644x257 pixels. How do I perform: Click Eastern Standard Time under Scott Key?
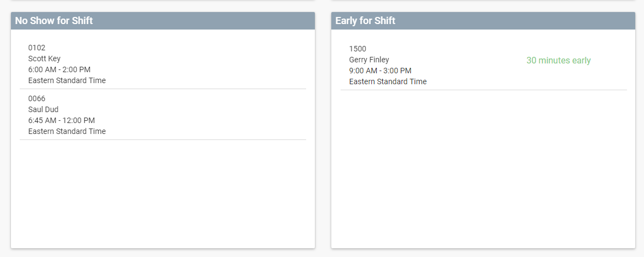[67, 80]
